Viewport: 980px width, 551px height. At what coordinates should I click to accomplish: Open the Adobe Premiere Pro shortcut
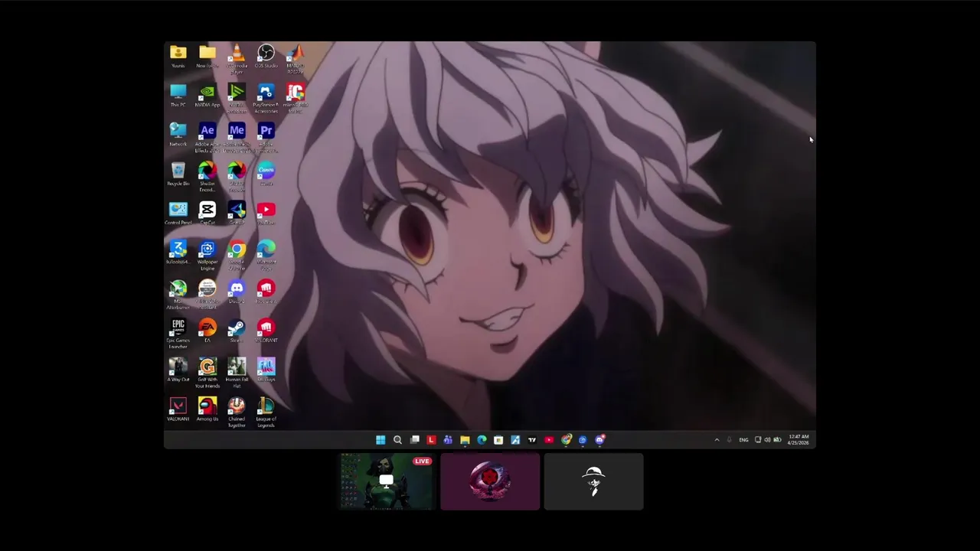point(266,136)
